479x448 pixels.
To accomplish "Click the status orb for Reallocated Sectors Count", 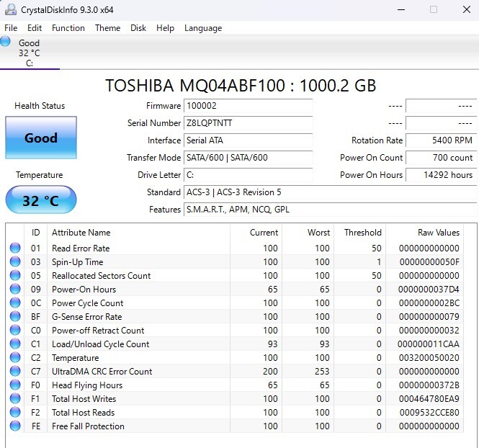I will tap(15, 276).
